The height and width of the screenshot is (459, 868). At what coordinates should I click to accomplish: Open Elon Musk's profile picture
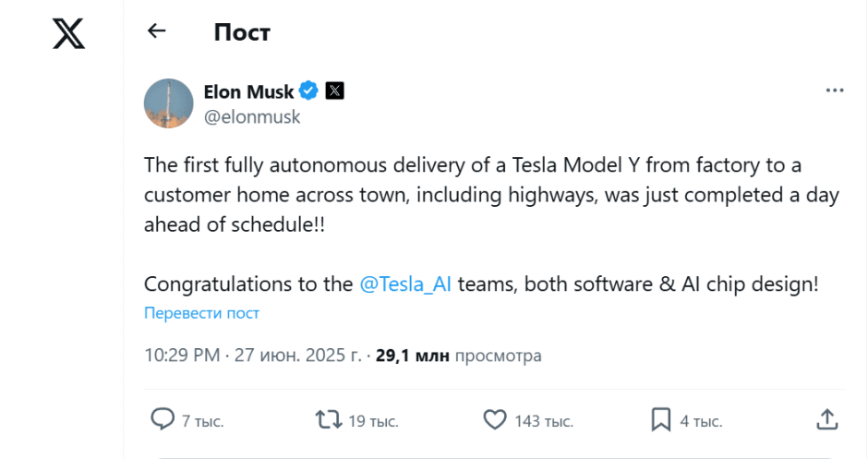(x=168, y=103)
